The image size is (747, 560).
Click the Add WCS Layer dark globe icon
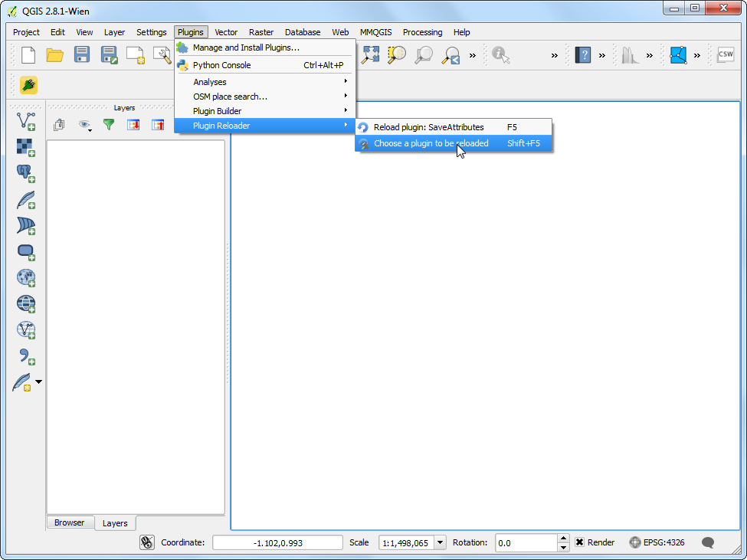[x=26, y=303]
